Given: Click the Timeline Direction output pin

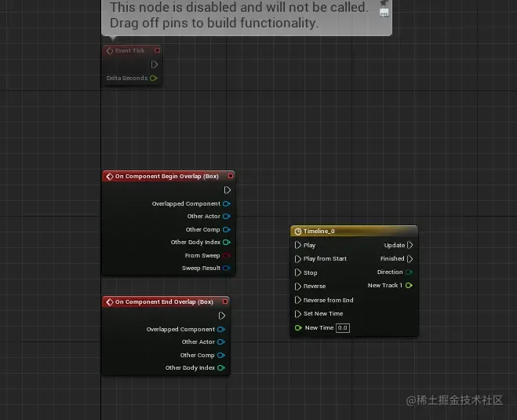Looking at the screenshot, I should click(x=409, y=272).
